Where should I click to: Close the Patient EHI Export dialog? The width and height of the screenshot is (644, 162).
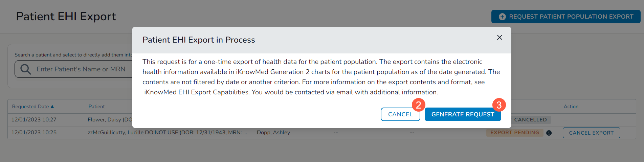click(x=499, y=38)
